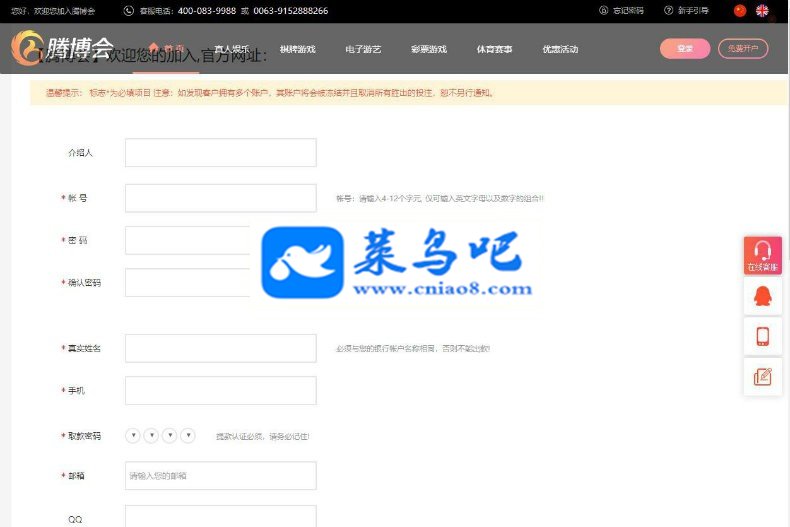Image resolution: width=790 pixels, height=527 pixels.
Task: Click the 温馨提示 notice text
Action: point(270,93)
